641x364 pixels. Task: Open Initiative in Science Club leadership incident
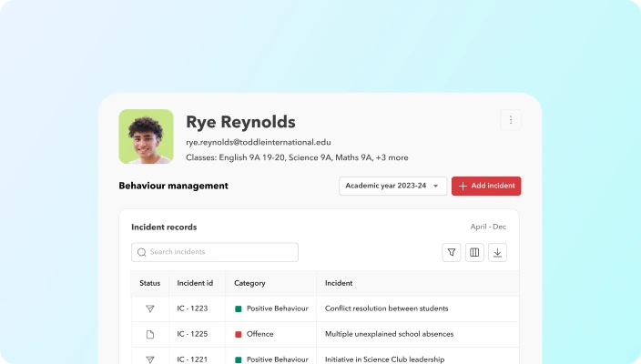pyautogui.click(x=384, y=359)
